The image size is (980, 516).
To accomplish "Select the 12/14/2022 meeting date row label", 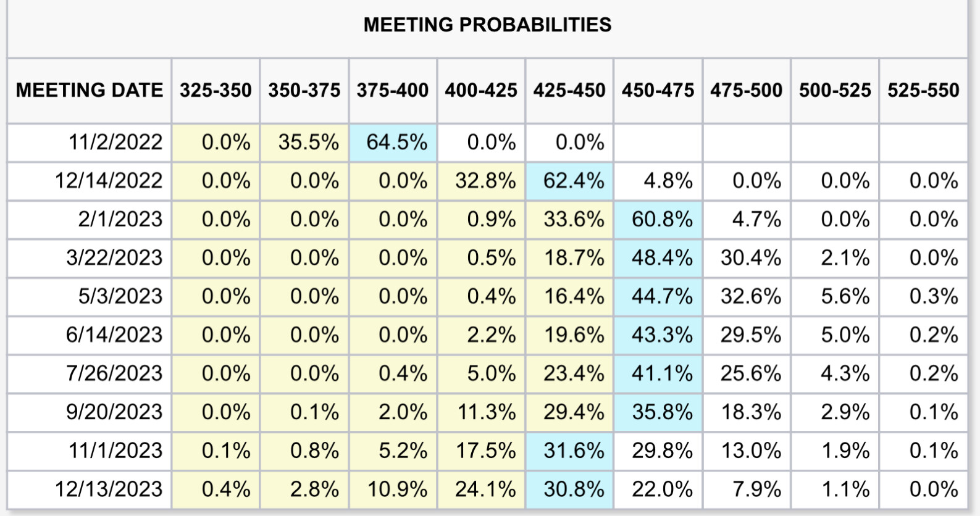I will [x=109, y=181].
